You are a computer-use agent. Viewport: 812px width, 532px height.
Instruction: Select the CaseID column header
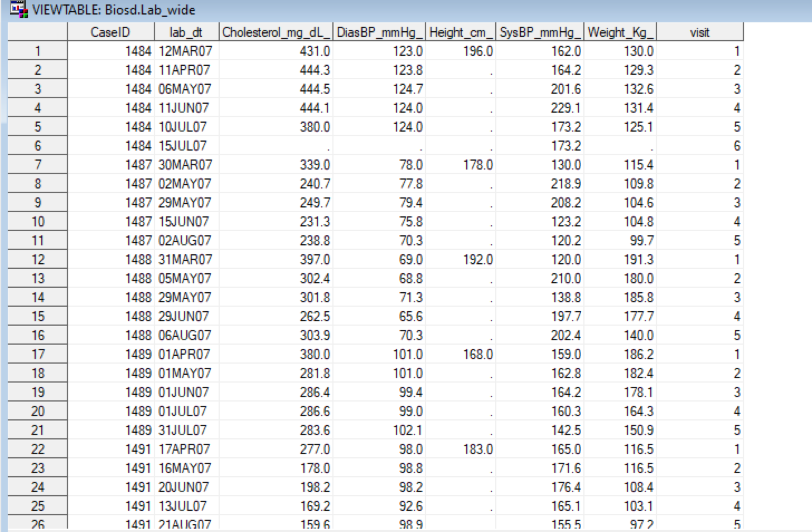[x=110, y=32]
